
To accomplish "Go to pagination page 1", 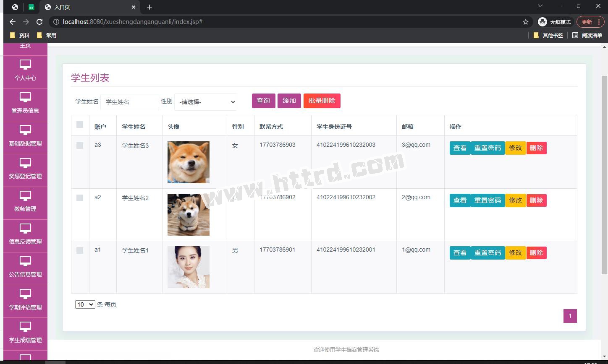I will pyautogui.click(x=570, y=316).
